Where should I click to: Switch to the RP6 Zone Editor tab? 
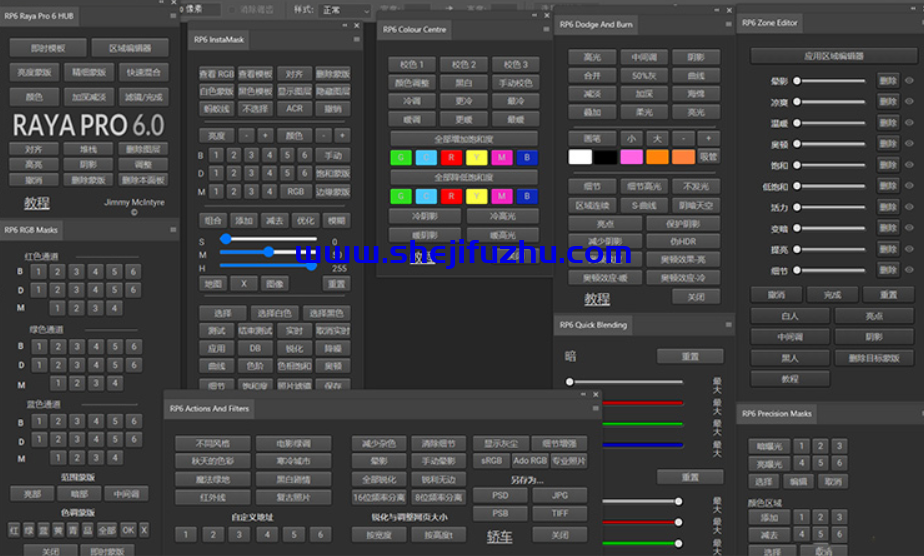[x=770, y=22]
